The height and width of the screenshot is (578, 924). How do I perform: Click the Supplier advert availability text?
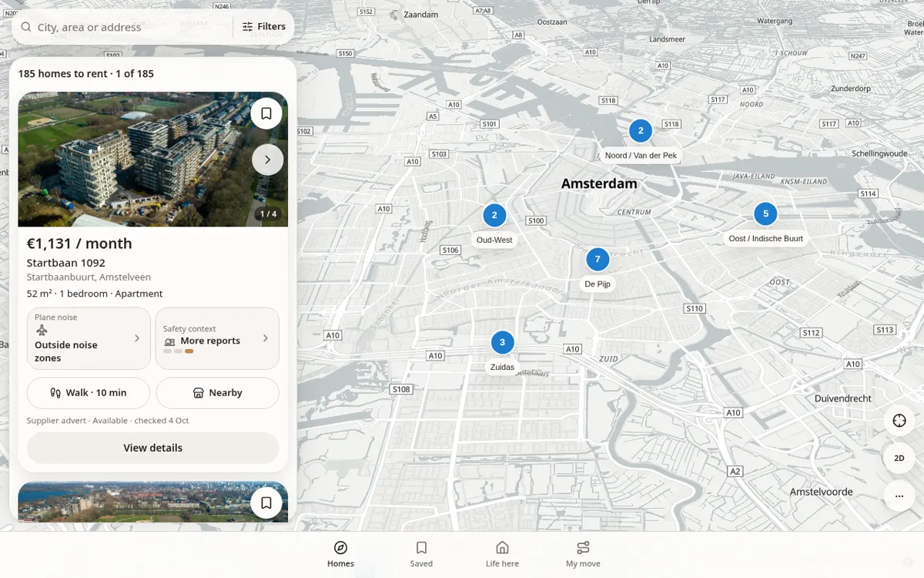pyautogui.click(x=108, y=421)
